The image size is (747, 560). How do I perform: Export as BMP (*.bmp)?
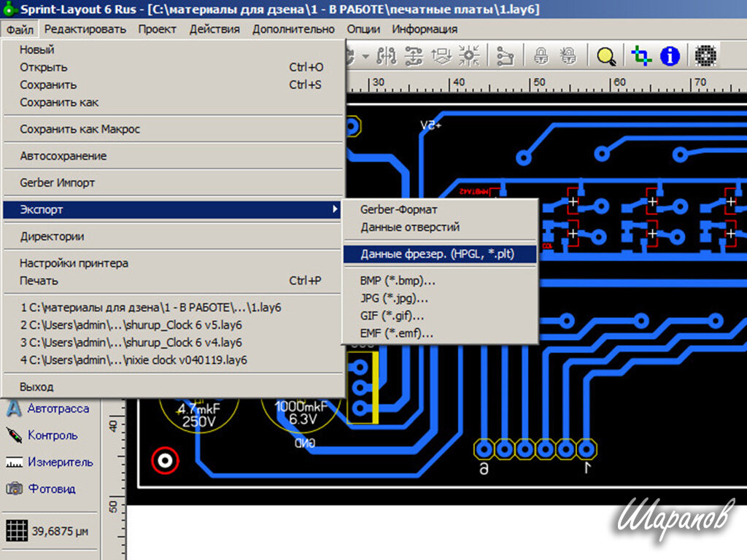pos(440,281)
